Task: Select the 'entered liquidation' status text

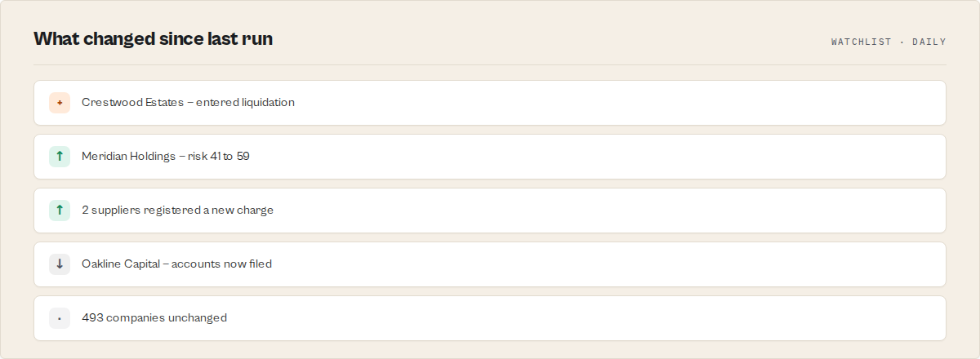Action: click(x=245, y=103)
